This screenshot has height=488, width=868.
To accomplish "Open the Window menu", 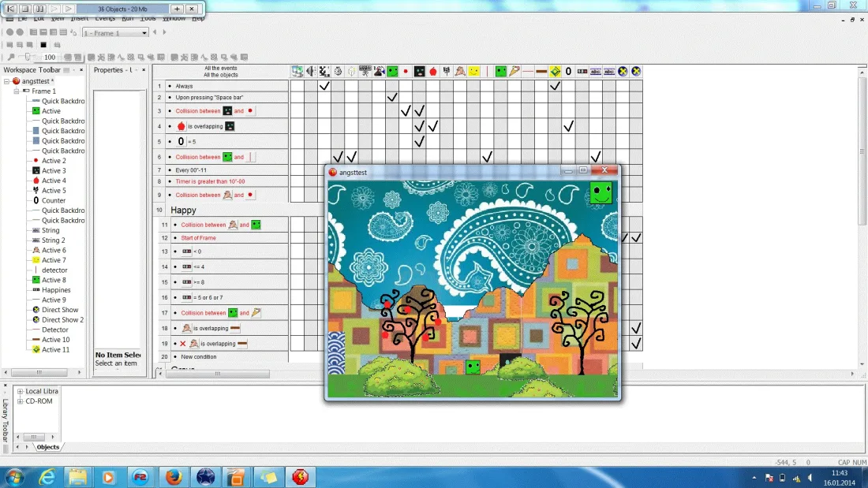I will (x=174, y=18).
